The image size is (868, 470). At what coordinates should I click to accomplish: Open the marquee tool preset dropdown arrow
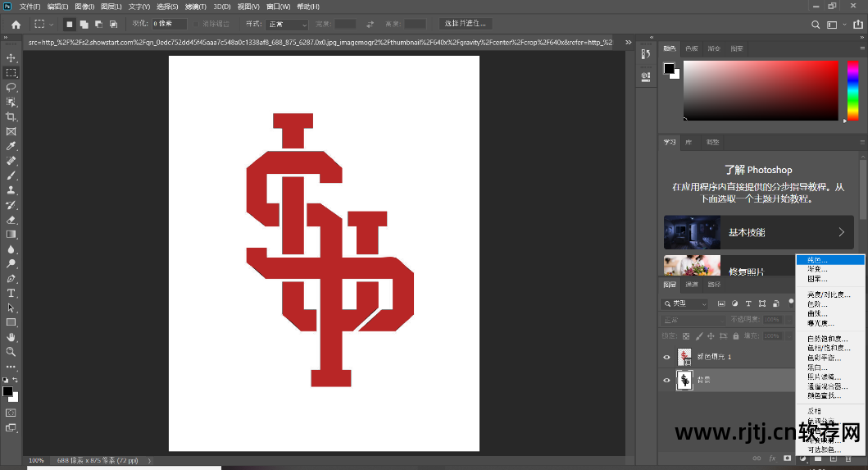coord(52,25)
